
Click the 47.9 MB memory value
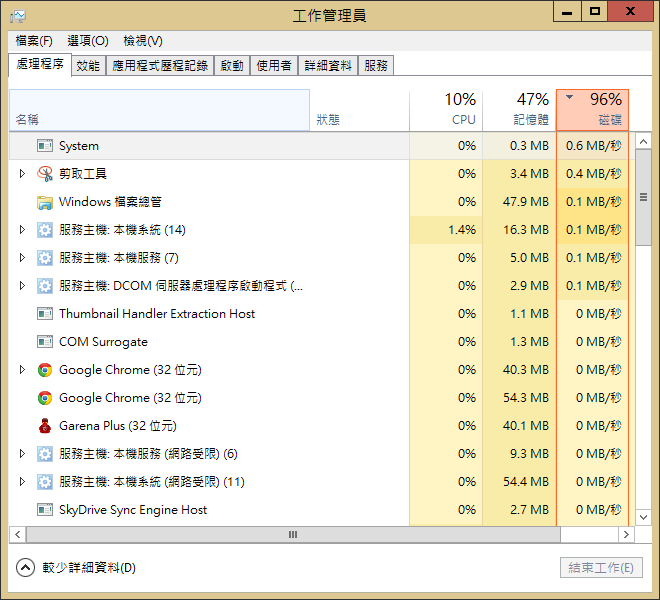[526, 202]
